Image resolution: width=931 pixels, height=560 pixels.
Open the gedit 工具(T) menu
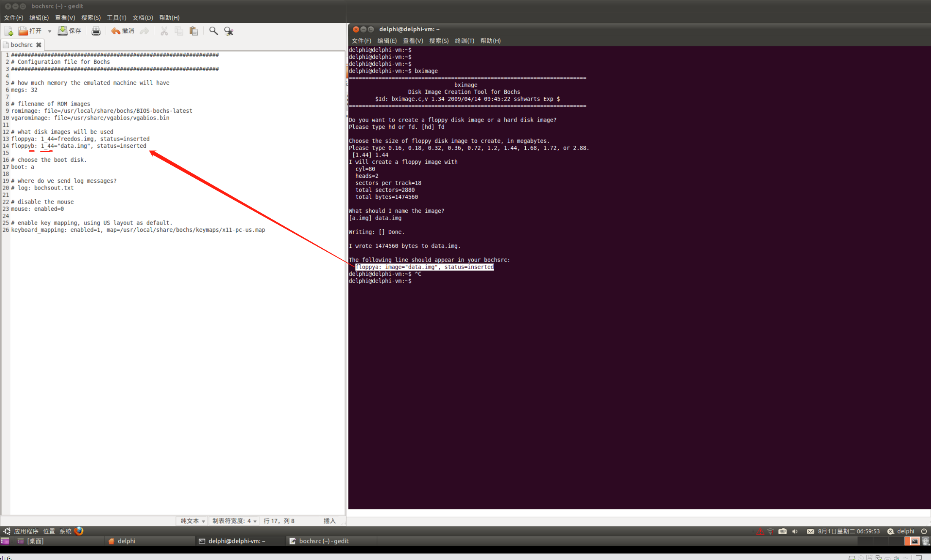pyautogui.click(x=116, y=18)
